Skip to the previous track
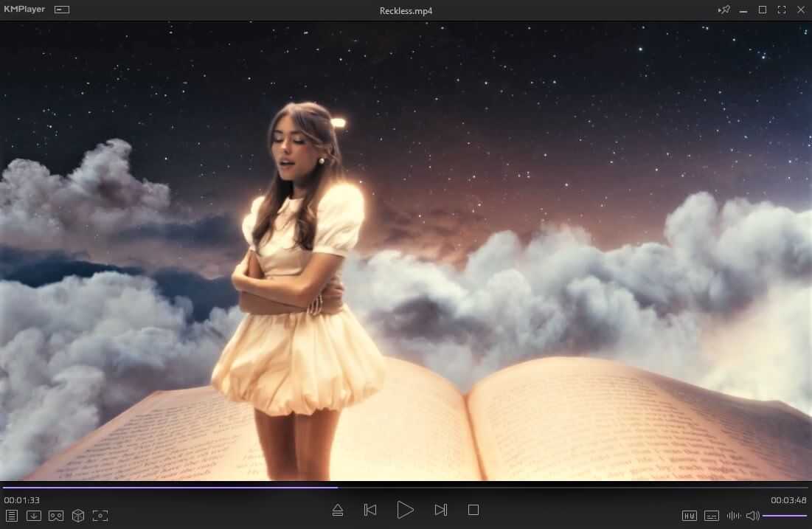 coord(370,510)
